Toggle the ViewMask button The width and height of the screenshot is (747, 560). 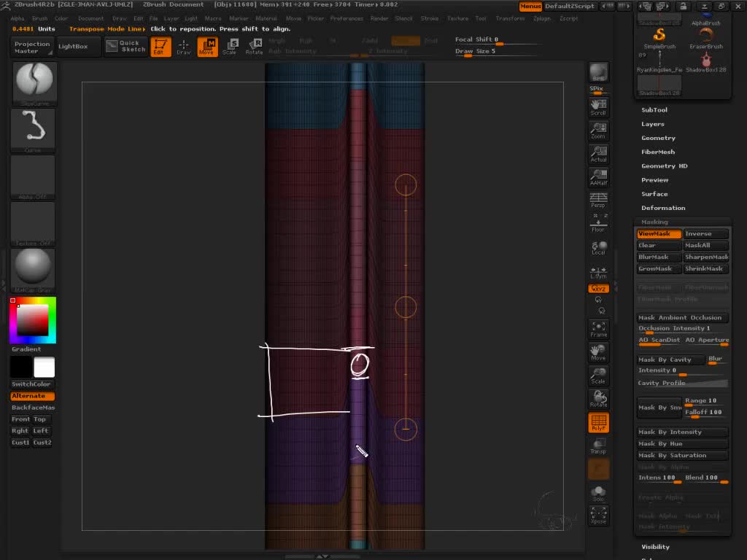tap(659, 234)
